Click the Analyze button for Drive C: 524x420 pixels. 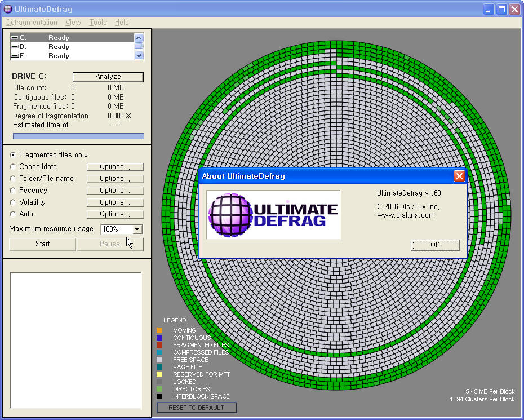(x=108, y=77)
